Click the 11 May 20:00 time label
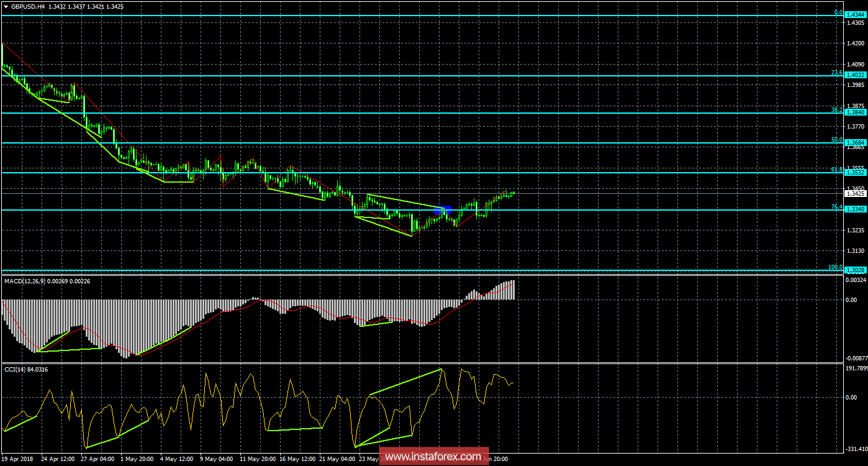 pyautogui.click(x=258, y=460)
